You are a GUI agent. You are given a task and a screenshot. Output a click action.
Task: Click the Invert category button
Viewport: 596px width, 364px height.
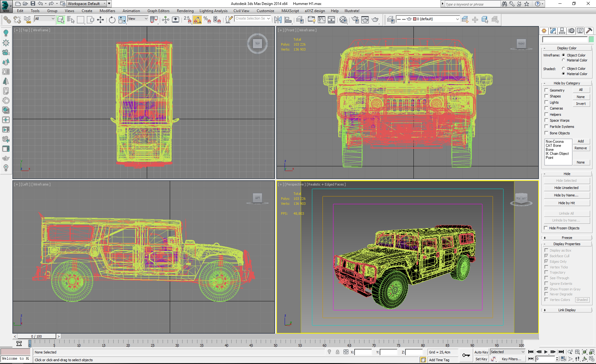(x=581, y=104)
